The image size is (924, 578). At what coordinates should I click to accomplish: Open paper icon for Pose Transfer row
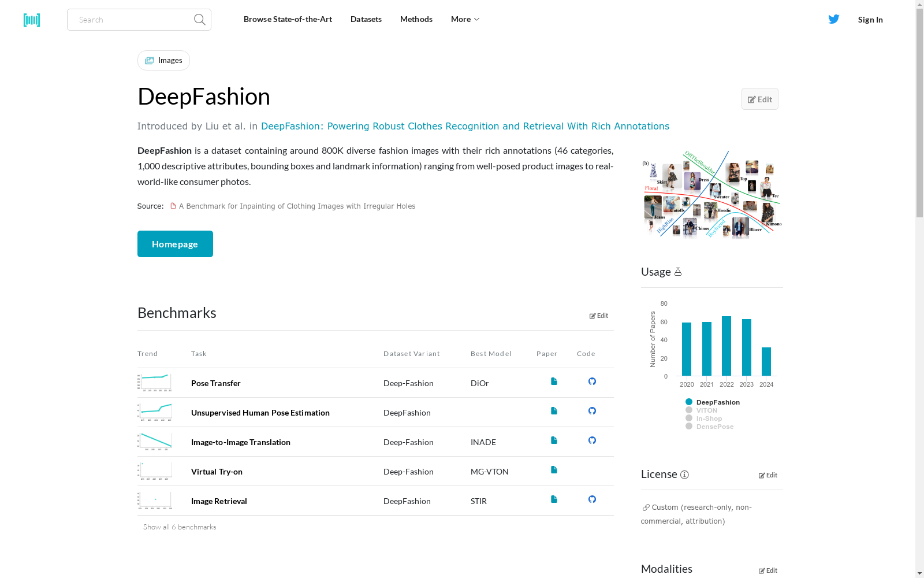point(554,381)
